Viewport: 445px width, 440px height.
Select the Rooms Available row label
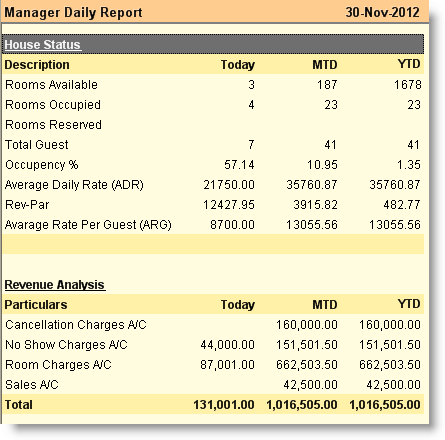[x=51, y=85]
